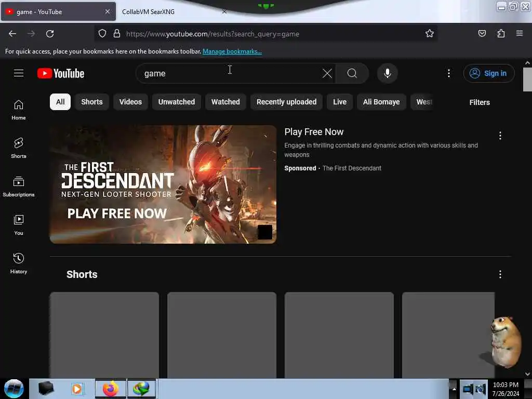532x399 pixels.
Task: Open the Filters panel
Action: point(480,102)
